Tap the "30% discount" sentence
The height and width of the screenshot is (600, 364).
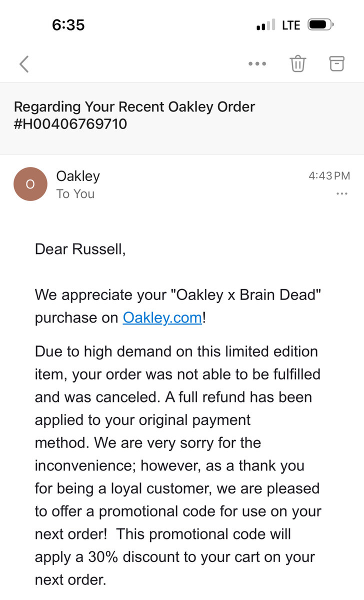(x=175, y=557)
